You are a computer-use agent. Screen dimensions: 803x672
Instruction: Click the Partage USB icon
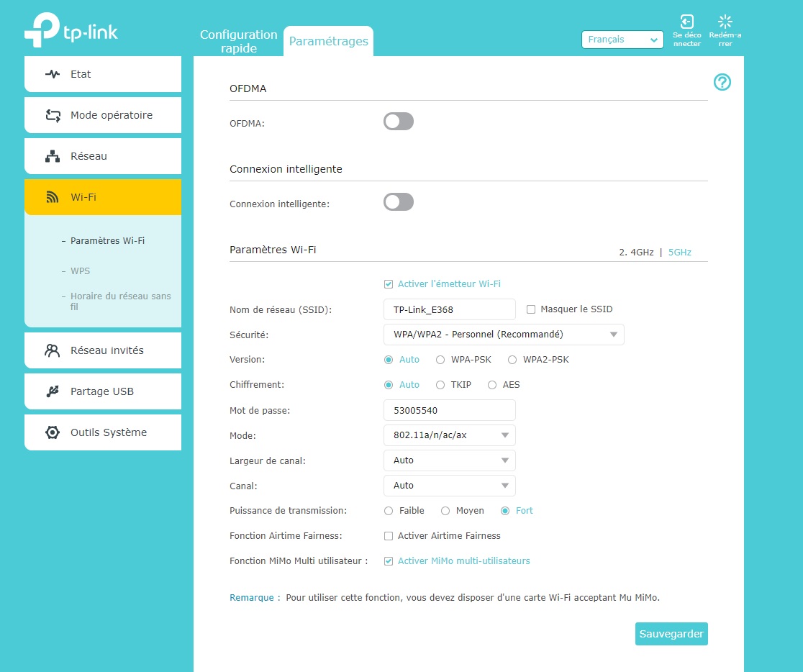[53, 391]
